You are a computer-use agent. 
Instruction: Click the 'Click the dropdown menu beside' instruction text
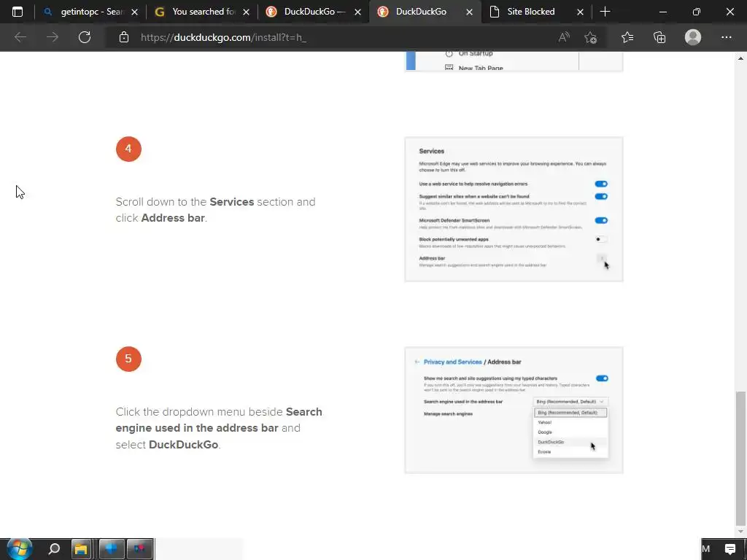point(219,427)
